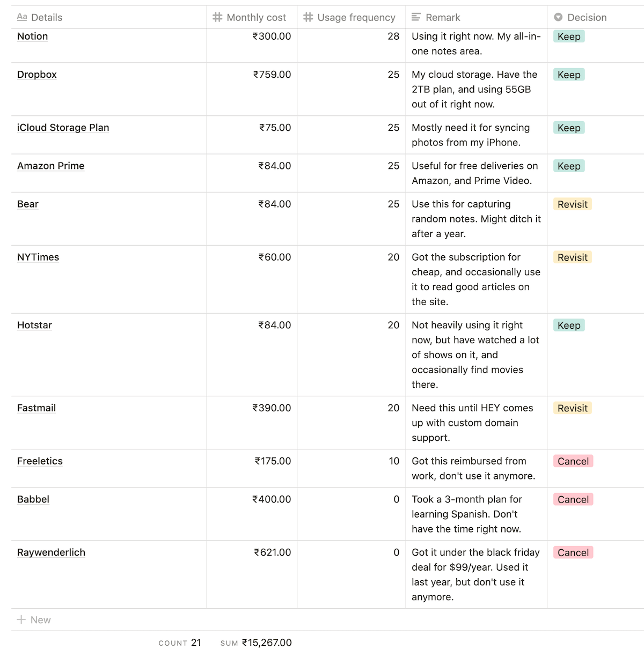The image size is (644, 657).
Task: Open the Monthly cost column options
Action: 256,17
